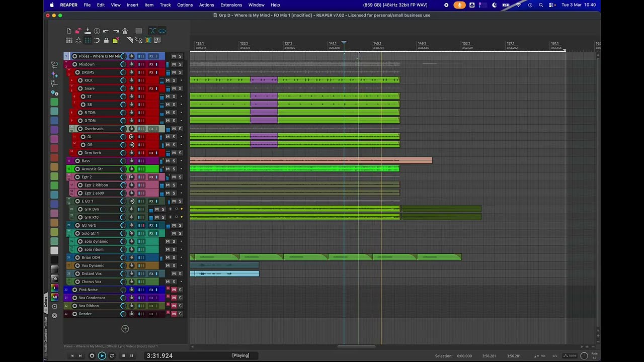644x362 pixels.
Task: Open FX chain of Gtr Verb track
Action: point(151,225)
